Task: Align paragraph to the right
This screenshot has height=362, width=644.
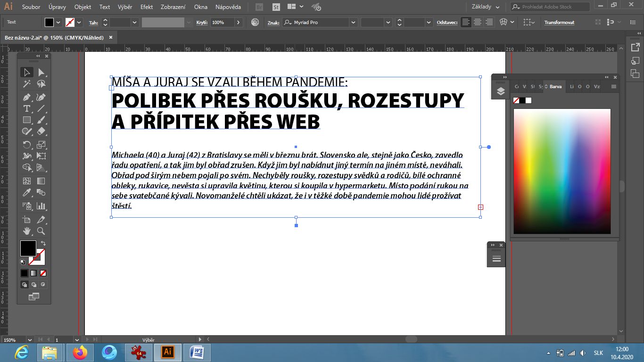Action: point(489,22)
